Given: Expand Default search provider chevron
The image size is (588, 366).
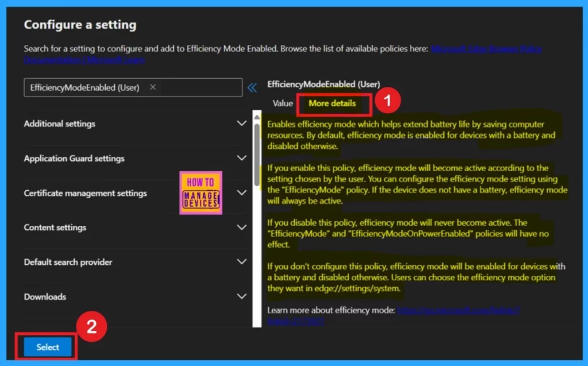Looking at the screenshot, I should click(242, 261).
